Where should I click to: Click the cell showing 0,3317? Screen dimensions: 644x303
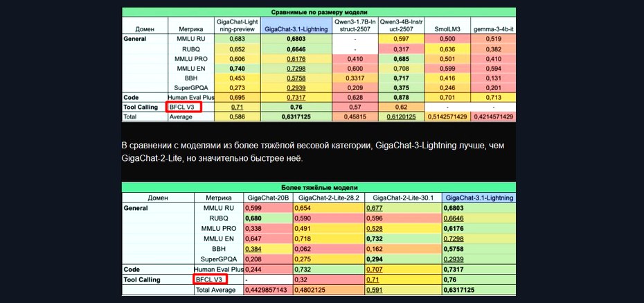pyautogui.click(x=355, y=78)
